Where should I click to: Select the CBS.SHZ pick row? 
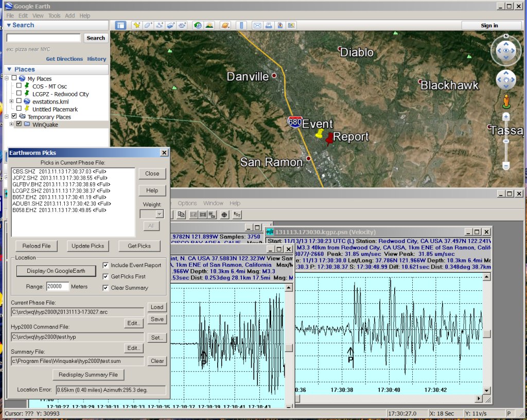pos(60,171)
